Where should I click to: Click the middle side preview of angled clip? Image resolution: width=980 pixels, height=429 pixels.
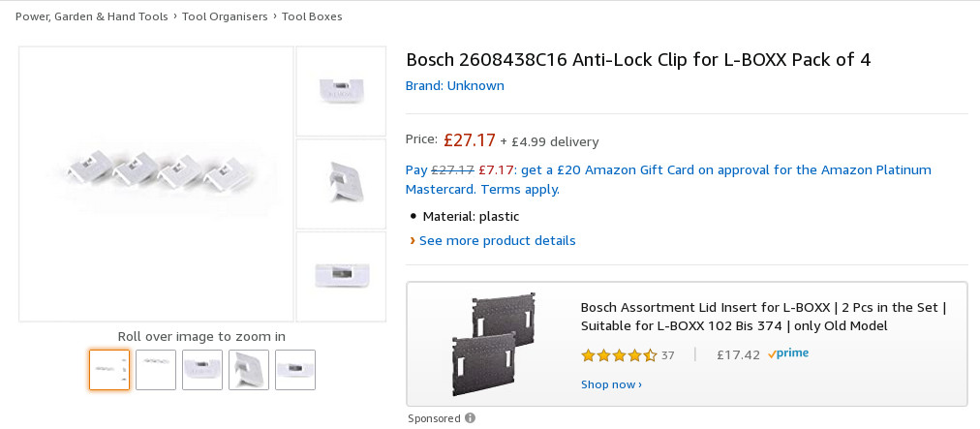click(x=341, y=184)
